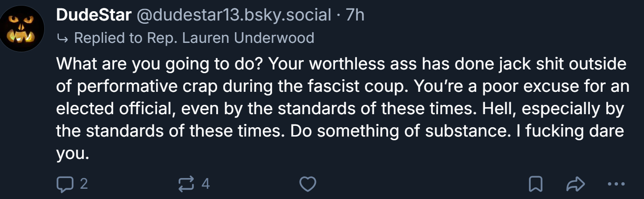Screen dimensions: 644x199
Task: Click the @dudestar13.bsky.social handle
Action: [x=233, y=15]
